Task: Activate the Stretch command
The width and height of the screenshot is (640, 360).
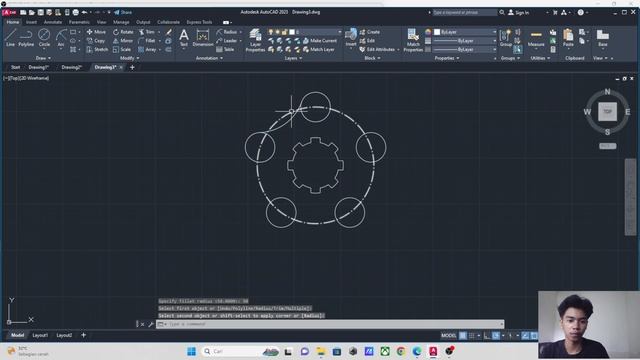Action: pos(97,49)
